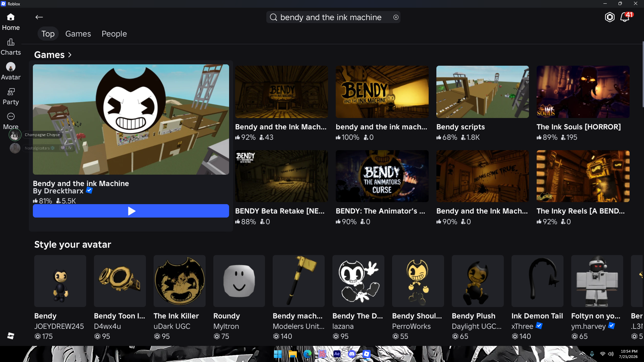Open BENDY: The Animator's Curse thumbnail
The image size is (644, 362).
(382, 176)
